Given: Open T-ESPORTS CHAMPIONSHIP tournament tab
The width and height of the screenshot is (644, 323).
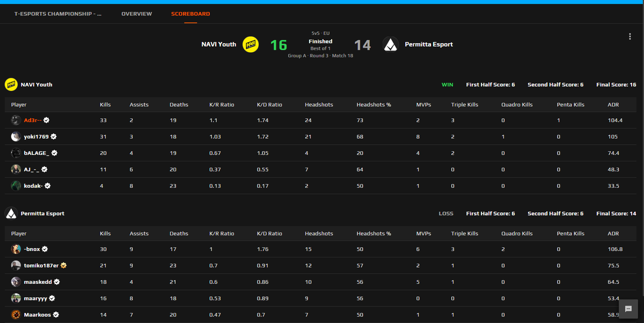Looking at the screenshot, I should [57, 13].
